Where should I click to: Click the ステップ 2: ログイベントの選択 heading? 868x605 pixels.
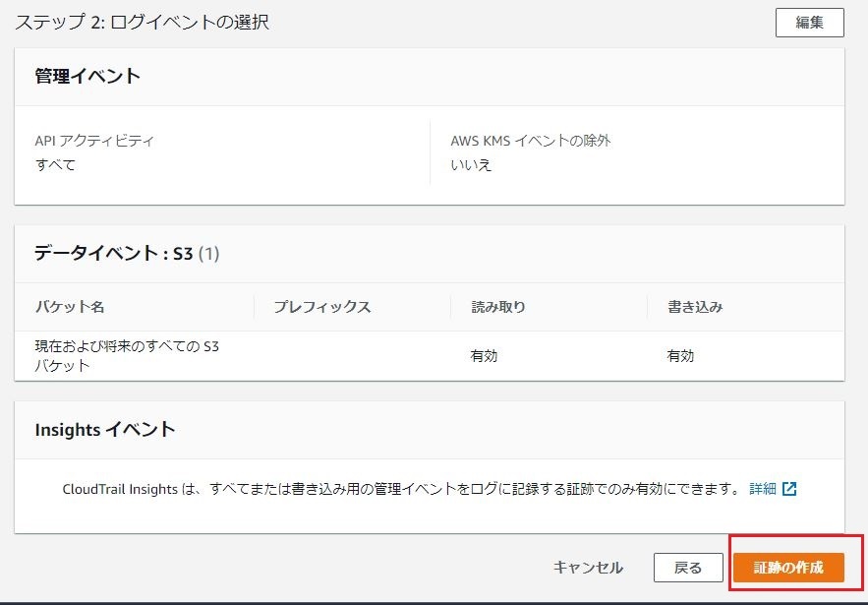(143, 23)
